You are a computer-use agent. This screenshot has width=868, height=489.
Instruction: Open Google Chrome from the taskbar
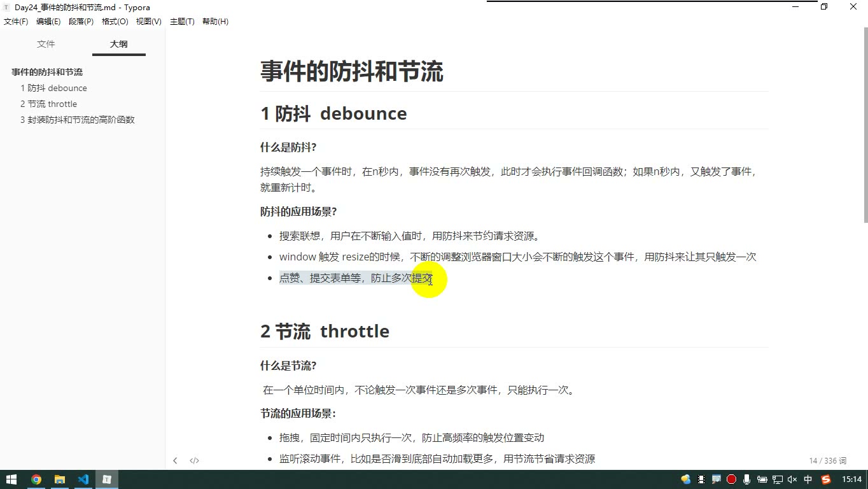[x=36, y=479]
